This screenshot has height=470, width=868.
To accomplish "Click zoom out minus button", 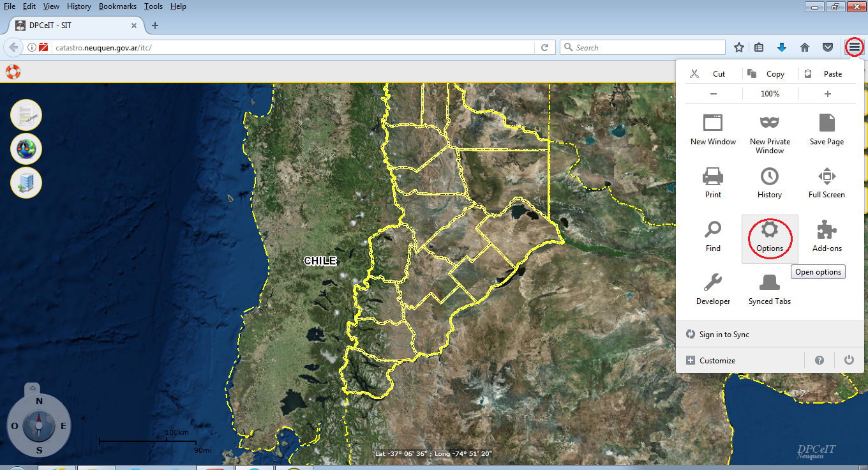I will point(714,94).
